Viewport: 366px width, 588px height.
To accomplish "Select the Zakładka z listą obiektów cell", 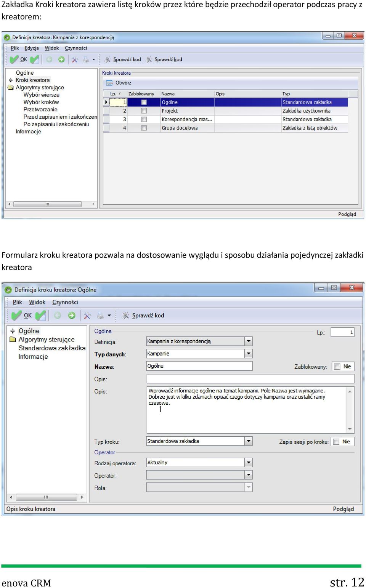I will 314,128.
